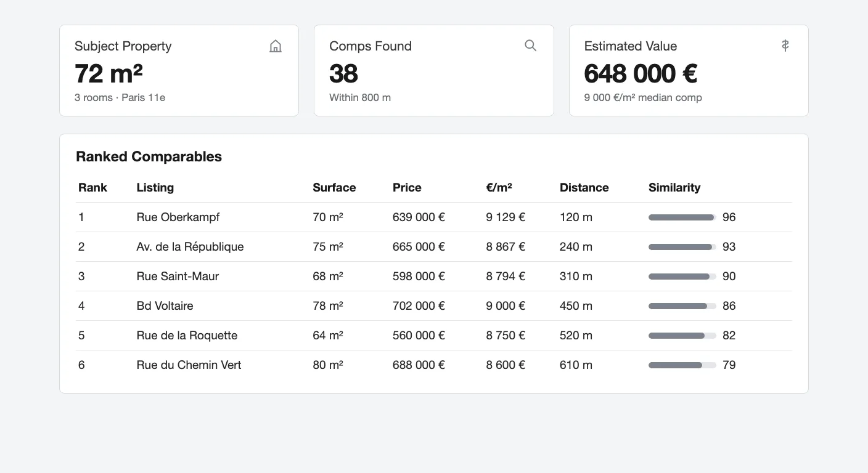Image resolution: width=868 pixels, height=473 pixels.
Task: Click the Ranked Comparables heading
Action: pyautogui.click(x=149, y=157)
